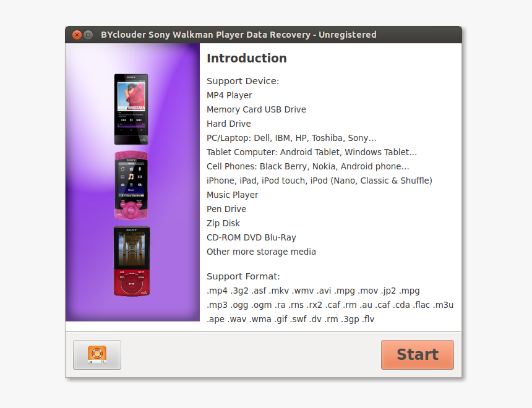
Task: Select the pink Sony Walkman picture
Action: point(131,185)
